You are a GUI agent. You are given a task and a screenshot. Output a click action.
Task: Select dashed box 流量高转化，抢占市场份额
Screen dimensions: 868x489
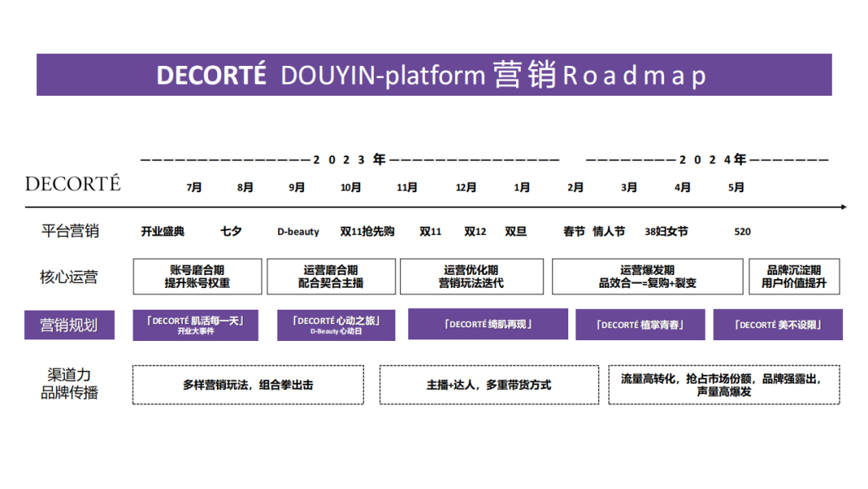point(724,385)
